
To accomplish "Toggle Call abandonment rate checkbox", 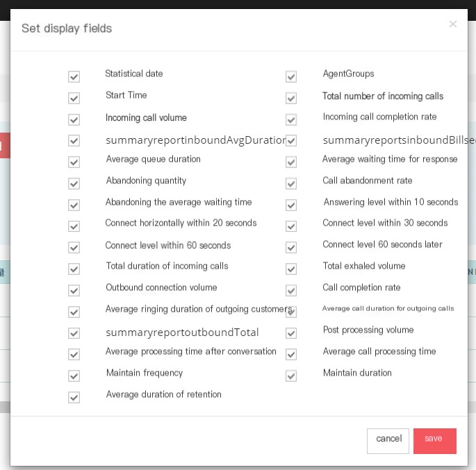I will click(x=291, y=184).
